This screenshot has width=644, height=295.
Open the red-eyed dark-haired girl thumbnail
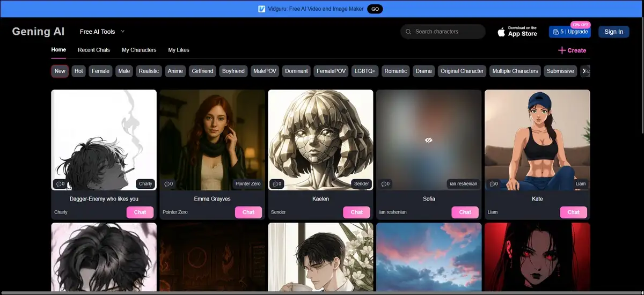[537, 257]
